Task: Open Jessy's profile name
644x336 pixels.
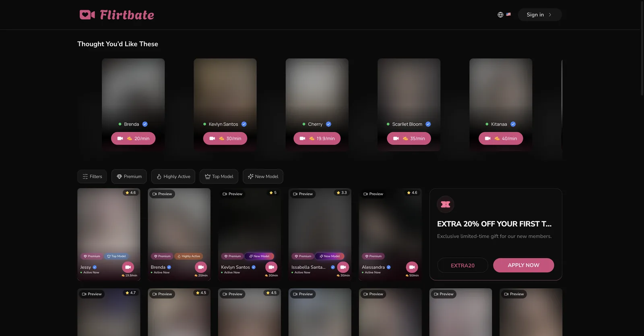Action: coord(85,267)
